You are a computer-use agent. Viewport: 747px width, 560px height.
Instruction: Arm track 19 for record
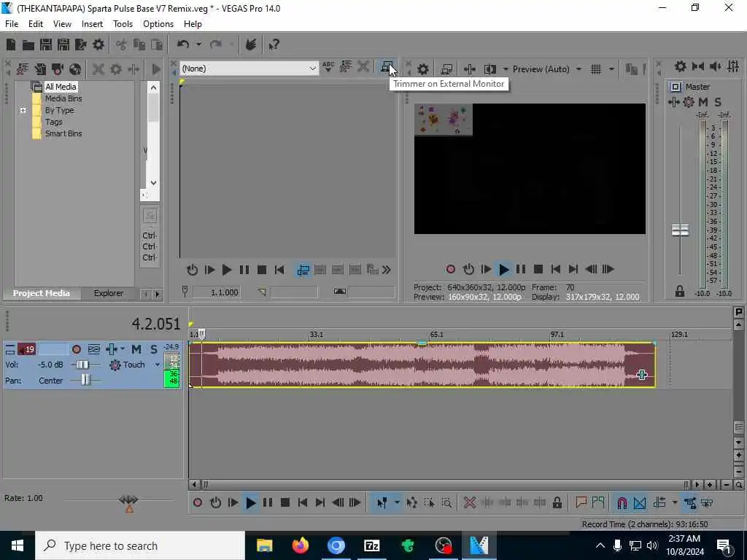(76, 349)
